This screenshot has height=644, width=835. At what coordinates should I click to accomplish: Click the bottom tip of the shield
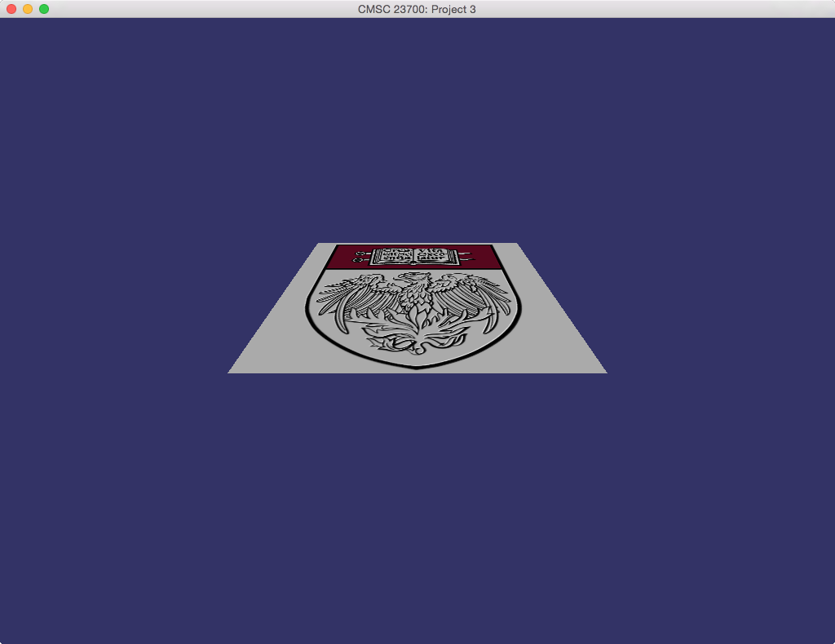click(417, 367)
